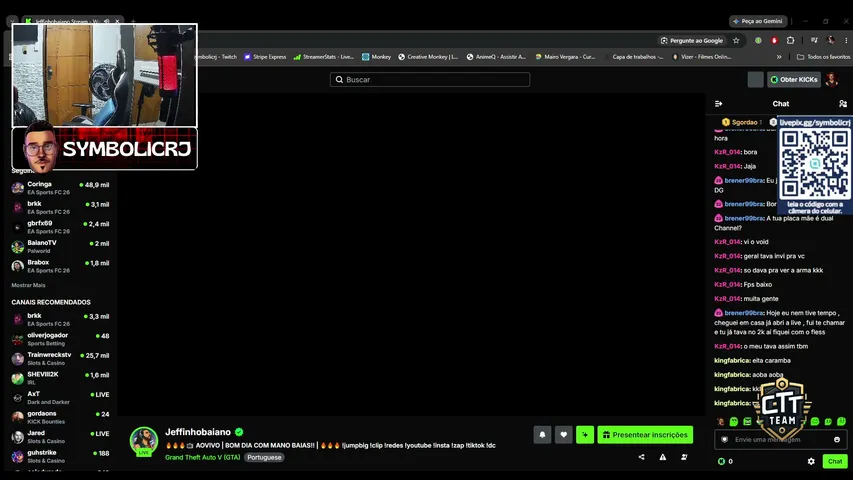Open gordaons recommended channel
853x480 pixels.
coord(60,417)
